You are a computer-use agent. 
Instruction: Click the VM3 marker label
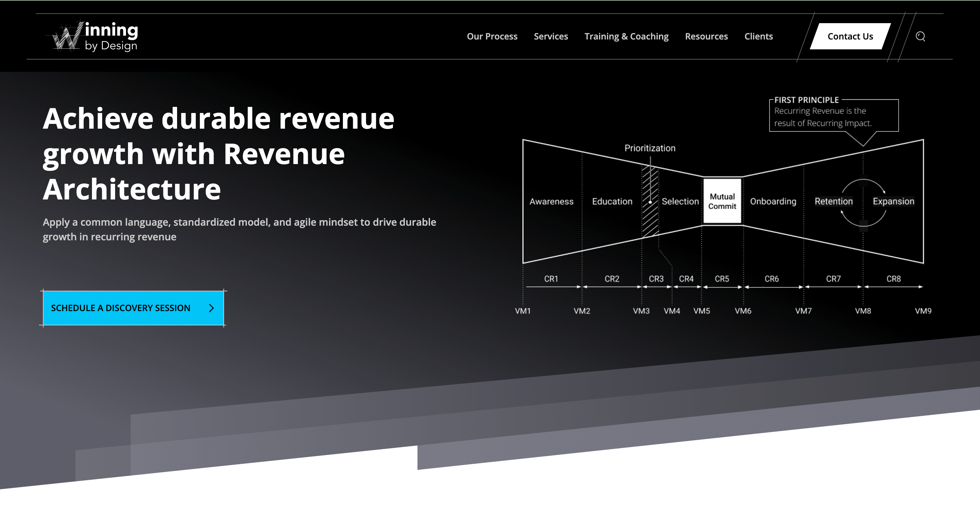pos(641,311)
